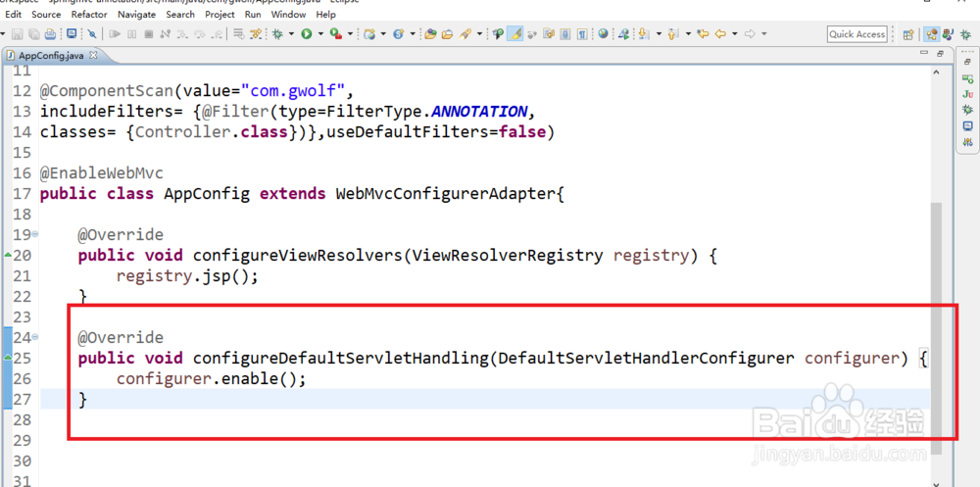Viewport: 980px width, 487px height.
Task: Collapse the method fold at line 19
Action: (34, 234)
